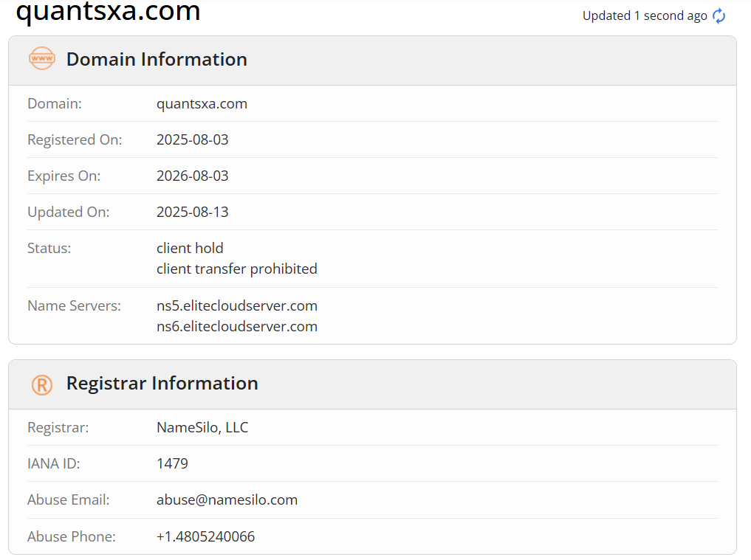
Task: Click name server ns6.elitecloudserver.com
Action: [237, 326]
